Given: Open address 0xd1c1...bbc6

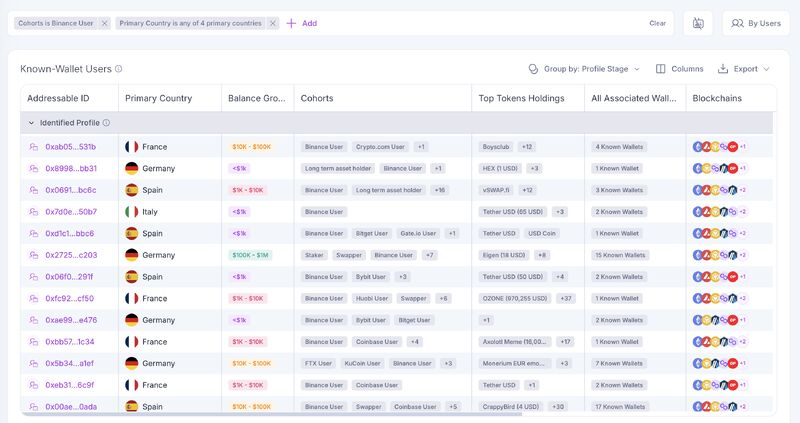Looking at the screenshot, I should 69,234.
